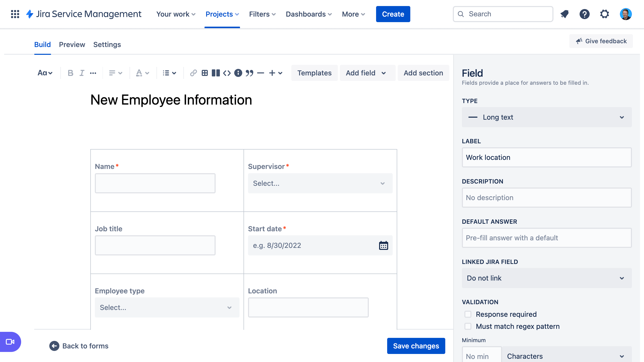The width and height of the screenshot is (644, 362).
Task: Switch to the Settings tab
Action: point(107,45)
